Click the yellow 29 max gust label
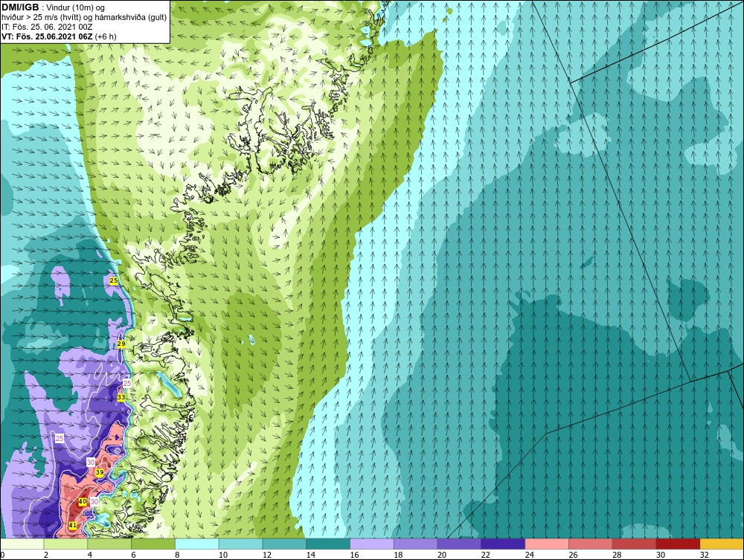Image resolution: width=744 pixels, height=560 pixels. (121, 344)
